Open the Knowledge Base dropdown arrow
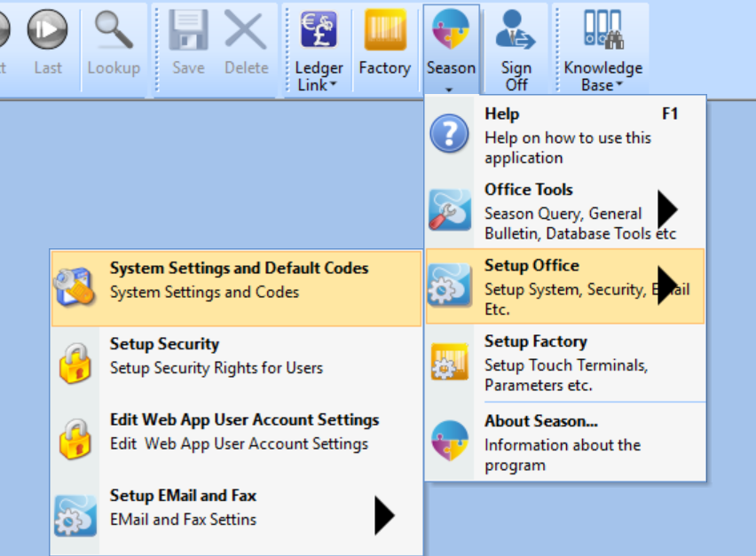Image resolution: width=756 pixels, height=556 pixels. 619,84
